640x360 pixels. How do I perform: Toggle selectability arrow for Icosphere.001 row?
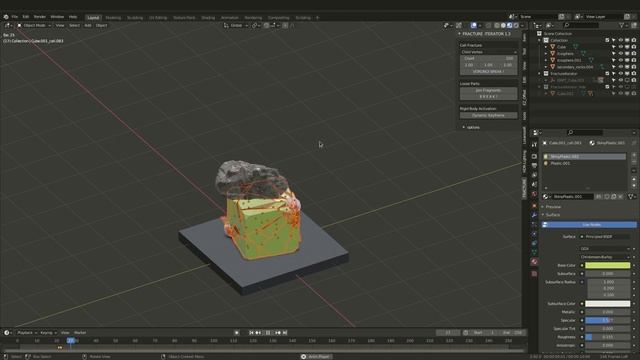coord(613,60)
